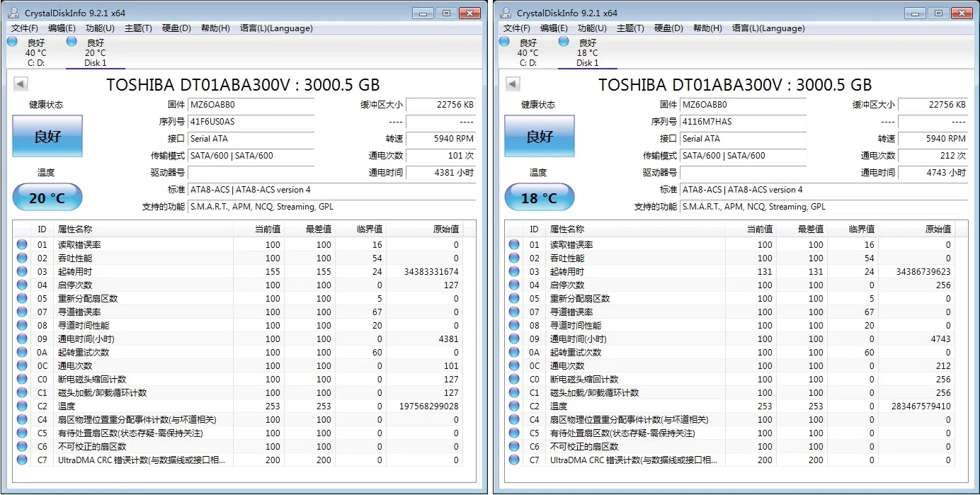The width and height of the screenshot is (980, 495).
Task: Click status orb of C6 不可校正的扇区数 in right window
Action: click(514, 447)
